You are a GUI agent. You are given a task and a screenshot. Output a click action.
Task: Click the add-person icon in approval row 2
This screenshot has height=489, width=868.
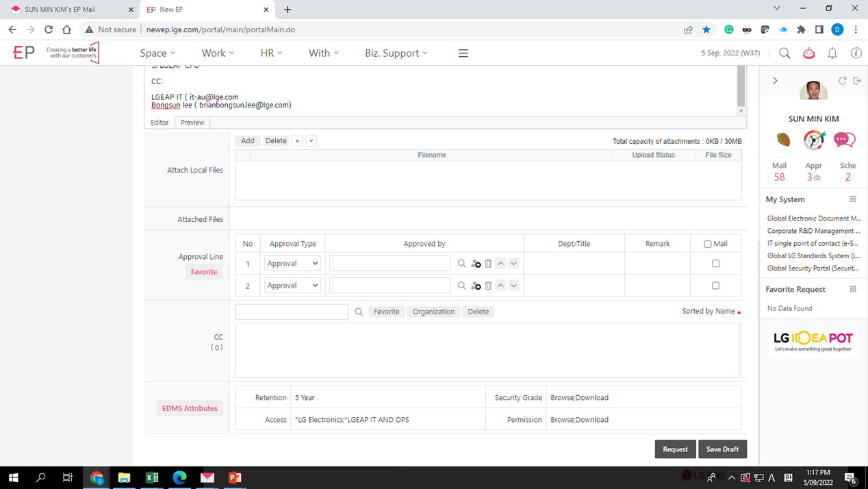(x=476, y=286)
